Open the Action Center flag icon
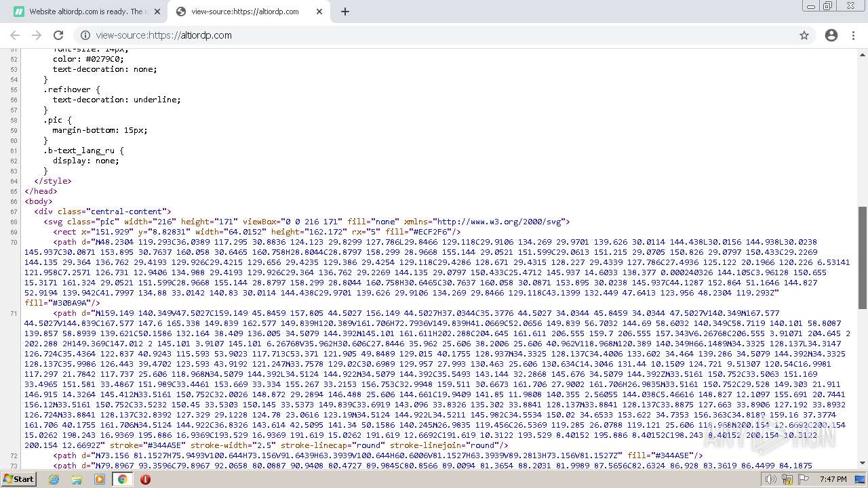Image resolution: width=868 pixels, height=488 pixels. click(804, 479)
